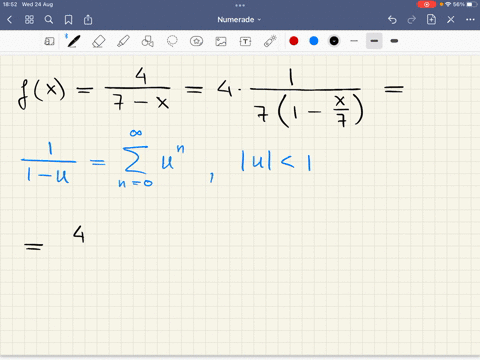Select the Lasso tool
The image size is (480, 360).
(172, 41)
